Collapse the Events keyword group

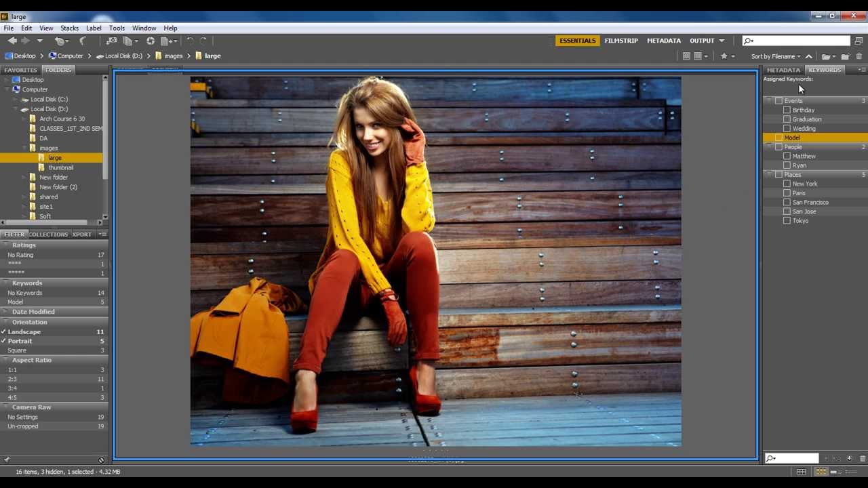(769, 101)
